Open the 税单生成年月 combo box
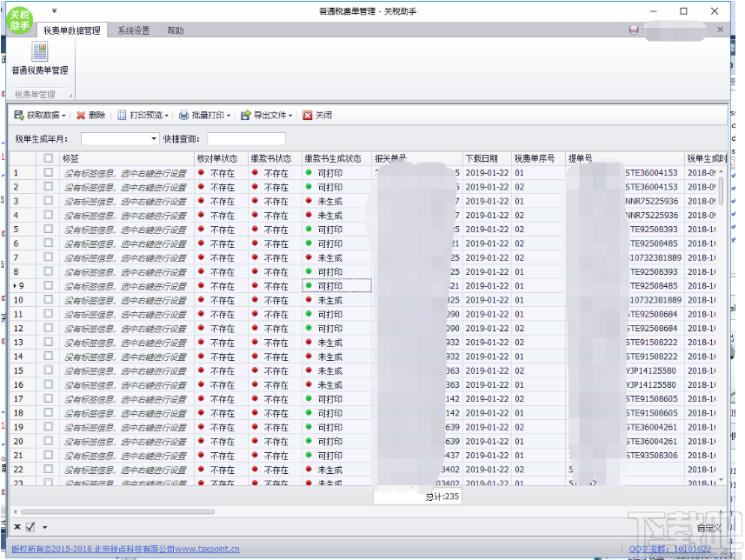This screenshot has height=560, width=745. click(x=120, y=139)
